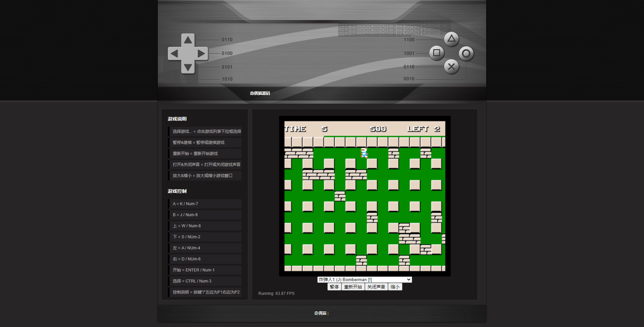
Task: Click the 1100 label near triangle button
Action: (x=409, y=39)
